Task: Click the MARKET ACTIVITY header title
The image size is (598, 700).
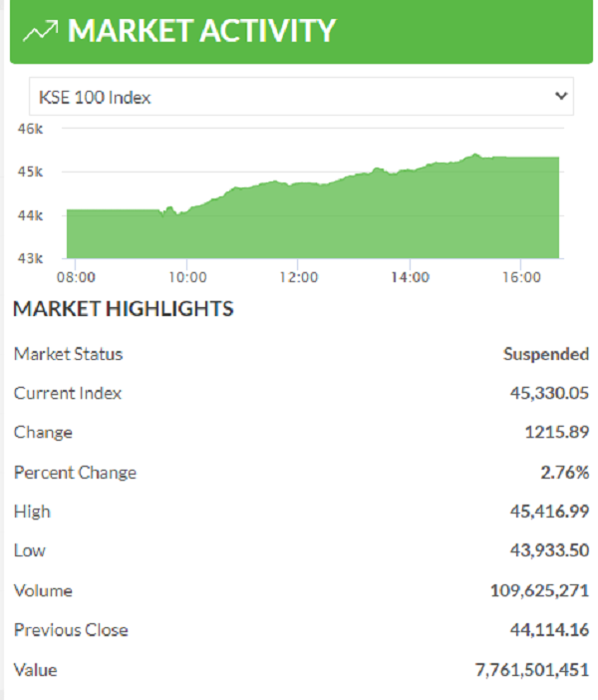Action: tap(202, 31)
